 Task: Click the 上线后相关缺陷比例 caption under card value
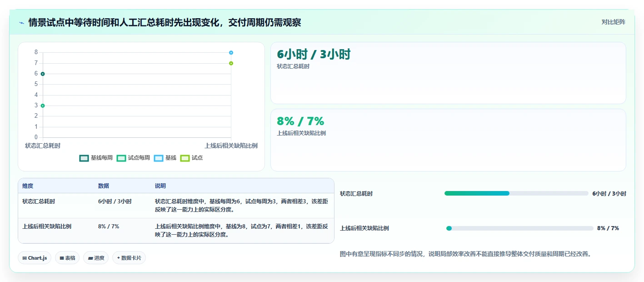point(301,133)
